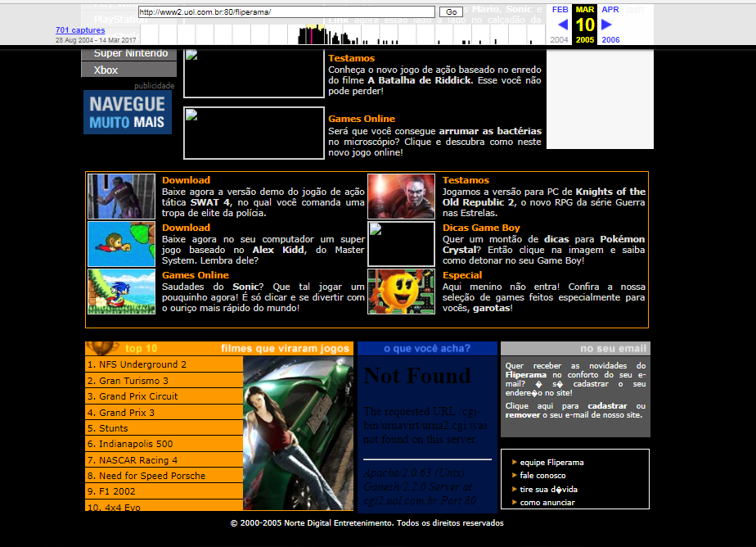
Task: Open the Download heading for SWAT 4
Action: pyautogui.click(x=186, y=180)
